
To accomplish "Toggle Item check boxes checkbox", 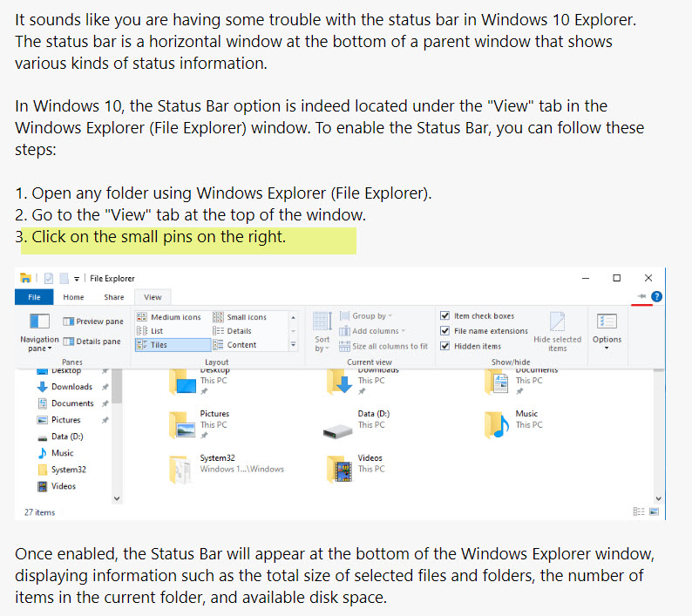I will coord(444,315).
